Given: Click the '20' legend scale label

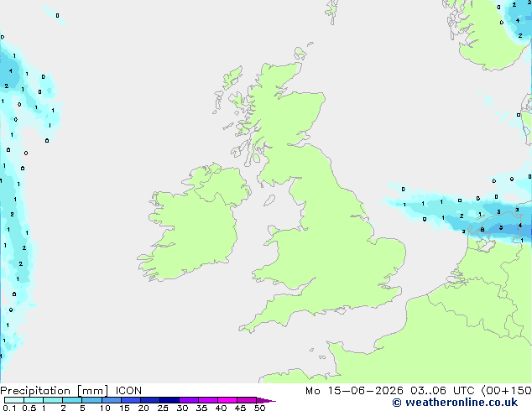Looking at the screenshot, I should [143, 408].
